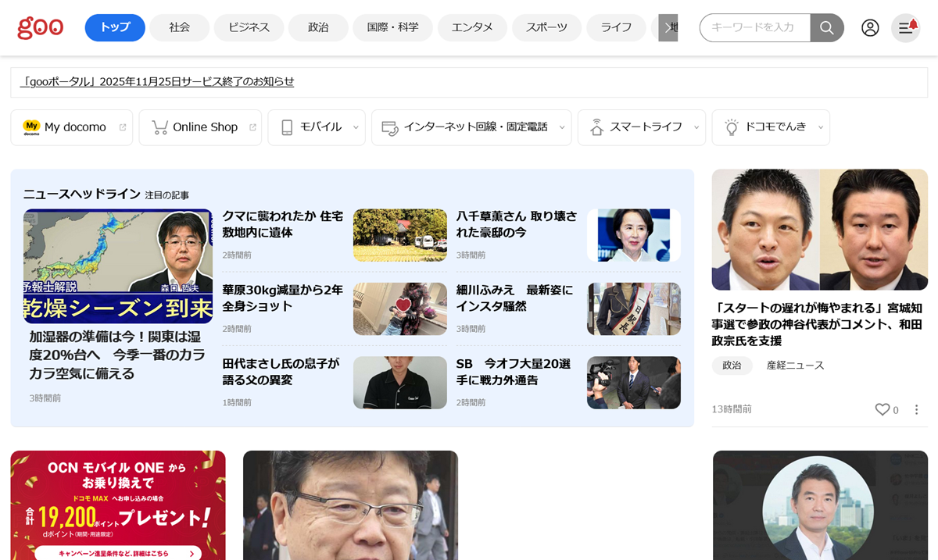The width and height of the screenshot is (938, 560).
Task: Open the SB 今オフ大量20選手 headline
Action: pos(514,372)
